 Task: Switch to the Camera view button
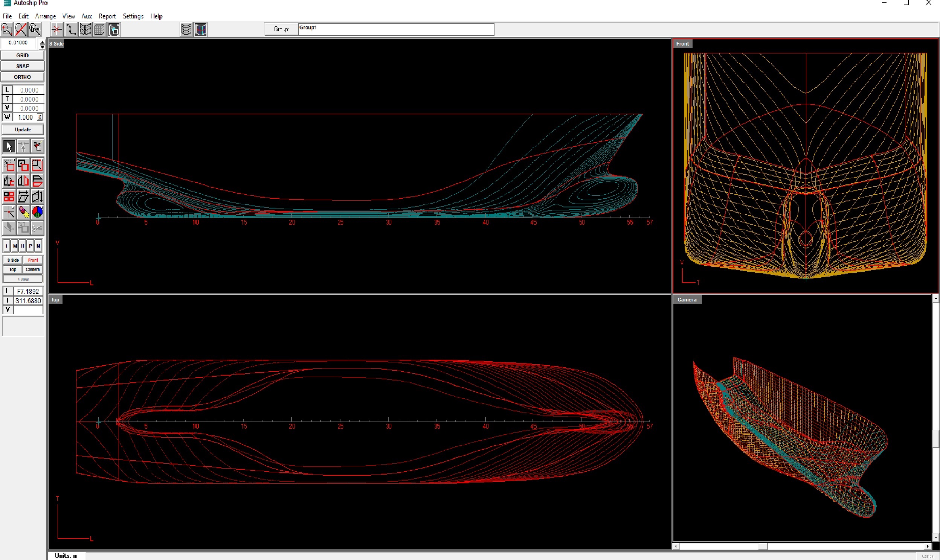(33, 269)
